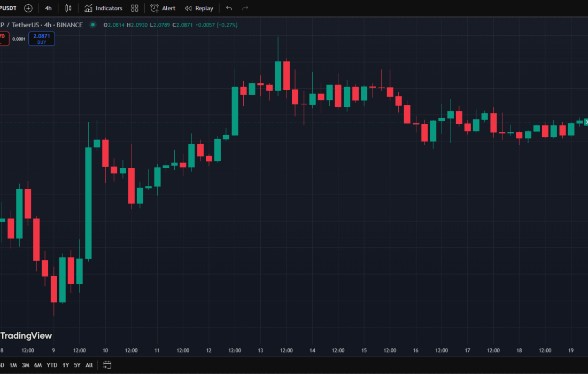Select the YTD date range
This screenshot has width=588, height=374.
point(52,365)
